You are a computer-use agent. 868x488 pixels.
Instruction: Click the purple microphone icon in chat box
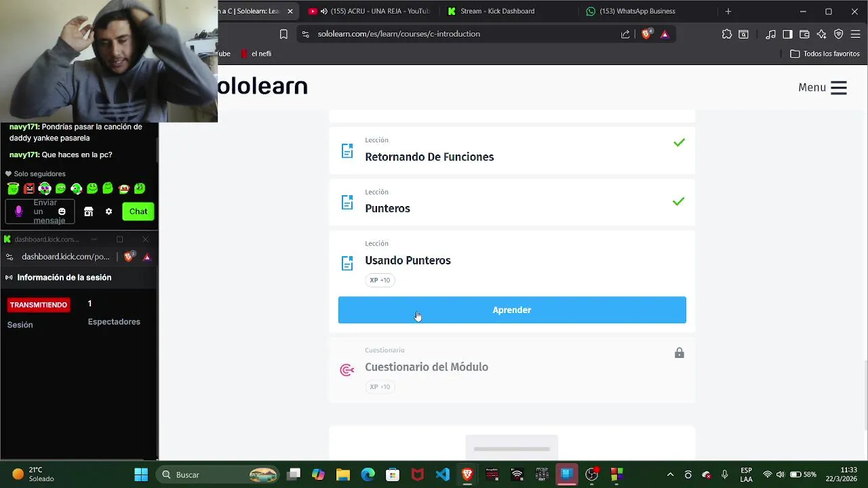18,211
